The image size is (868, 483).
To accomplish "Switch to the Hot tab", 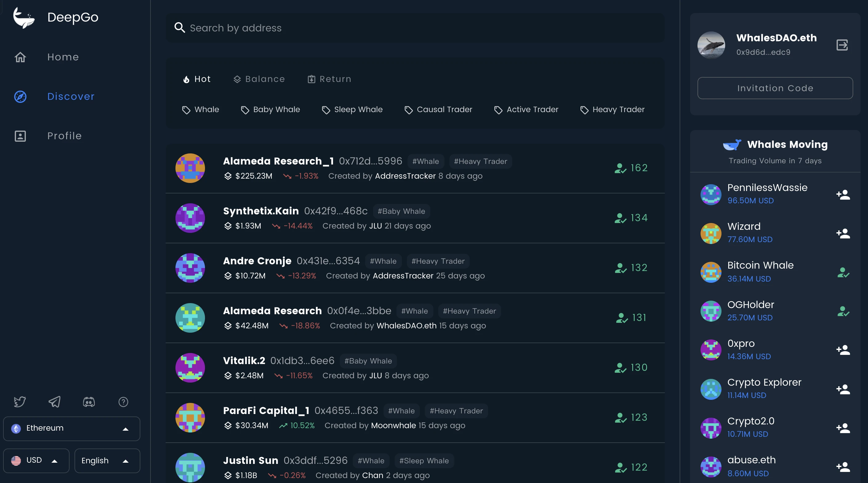I will [197, 79].
